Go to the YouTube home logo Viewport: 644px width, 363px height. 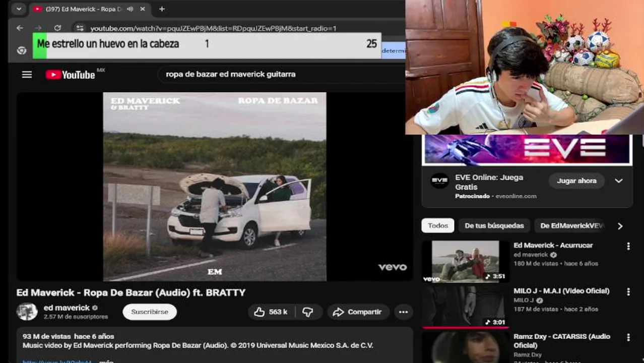70,75
